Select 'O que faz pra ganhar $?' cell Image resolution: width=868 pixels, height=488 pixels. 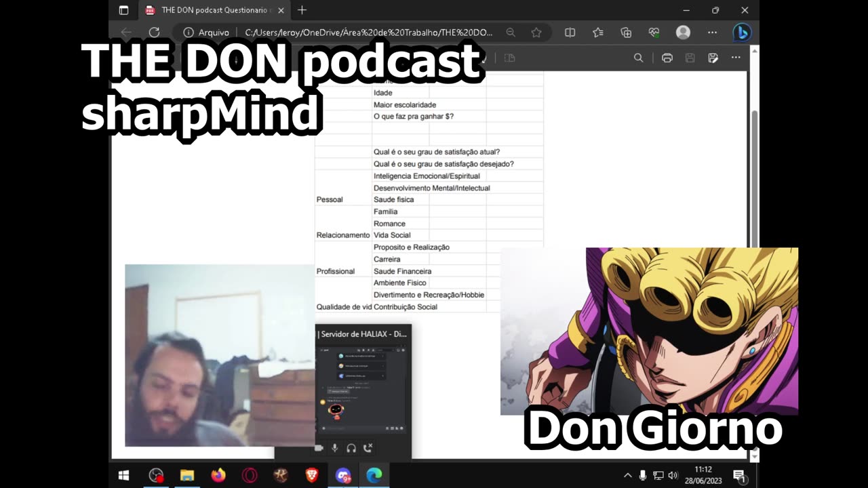[x=414, y=117]
